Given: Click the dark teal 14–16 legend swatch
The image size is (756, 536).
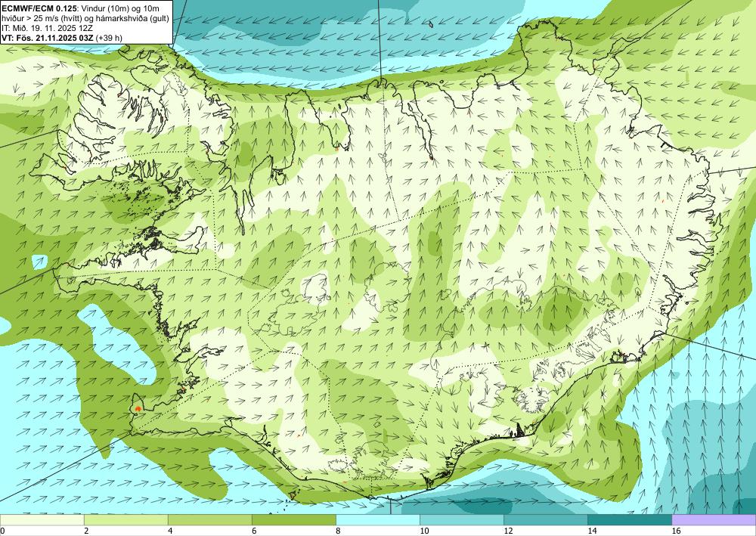Looking at the screenshot, I should tap(629, 519).
